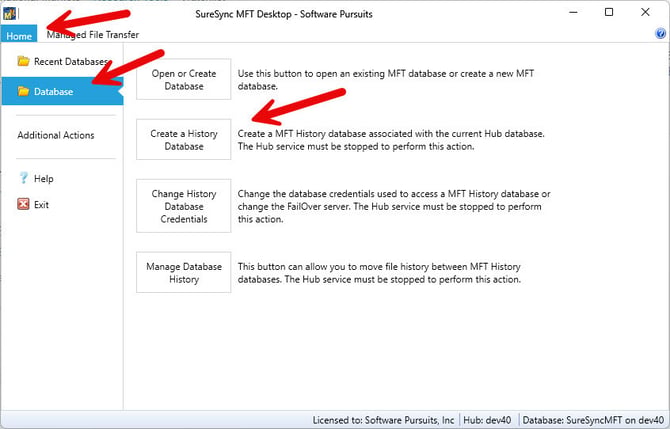The height and width of the screenshot is (429, 670).
Task: Click the description text about opening an existing MFT database
Action: (x=386, y=79)
